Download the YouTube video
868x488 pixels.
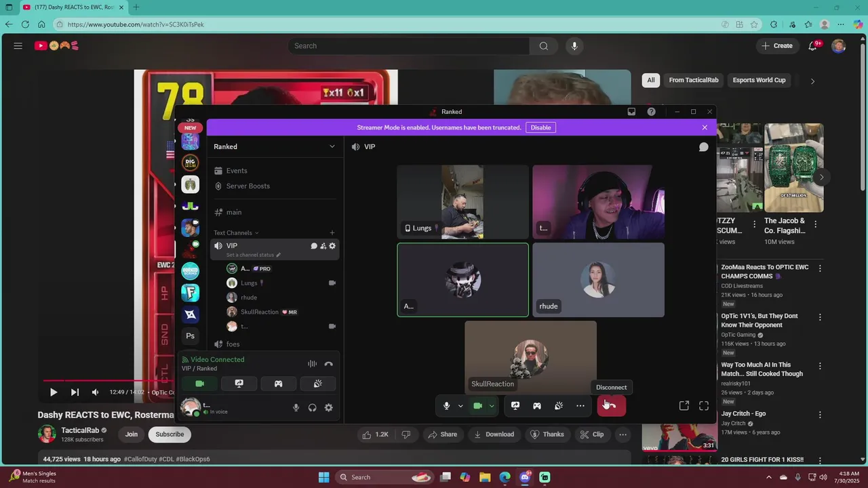click(494, 434)
